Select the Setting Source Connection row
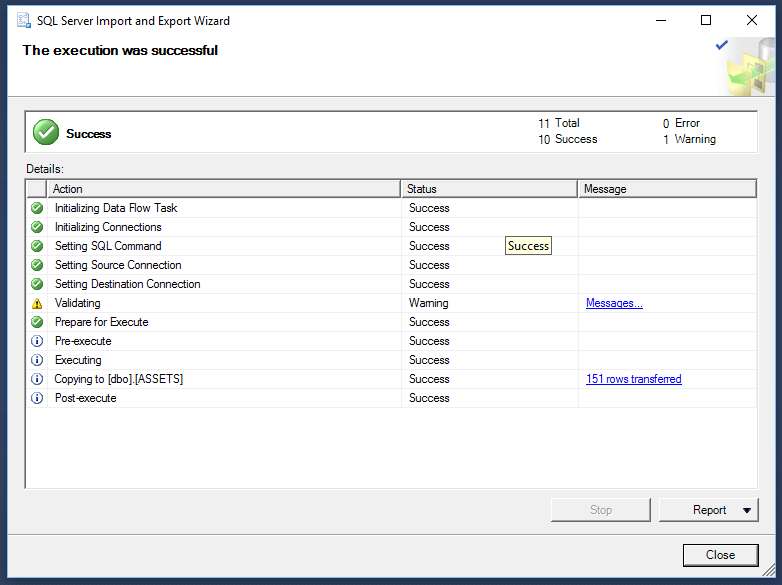 391,265
